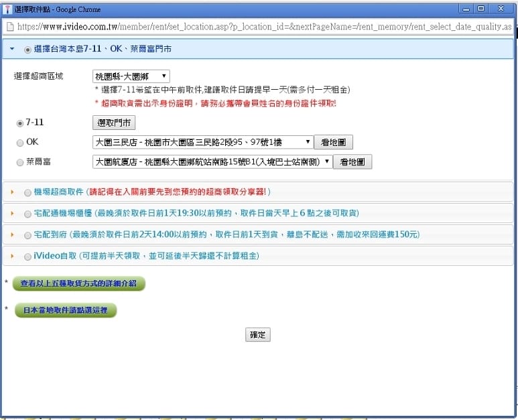The height and width of the screenshot is (420, 518).
Task: Click the 宅配到府 section title text
Action: click(x=226, y=234)
